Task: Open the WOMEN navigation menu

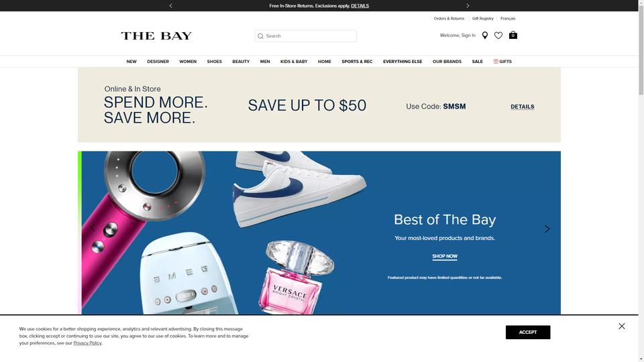Action: click(188, 62)
